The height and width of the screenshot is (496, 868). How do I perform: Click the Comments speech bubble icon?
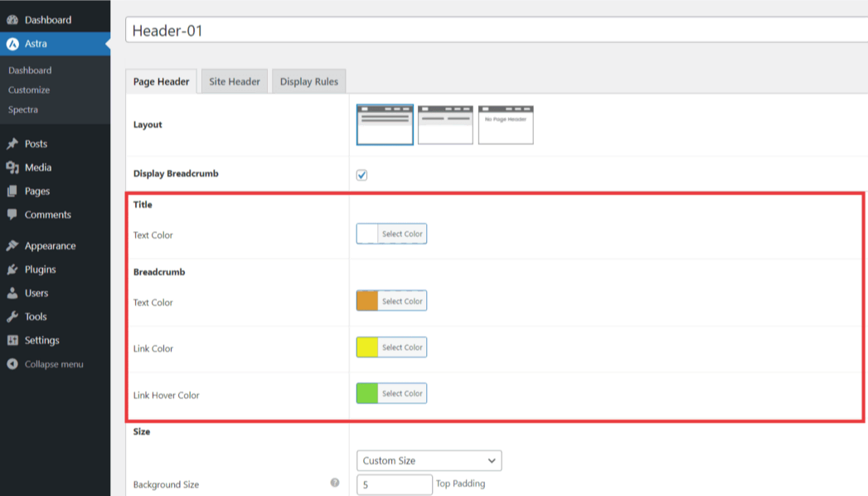(12, 215)
